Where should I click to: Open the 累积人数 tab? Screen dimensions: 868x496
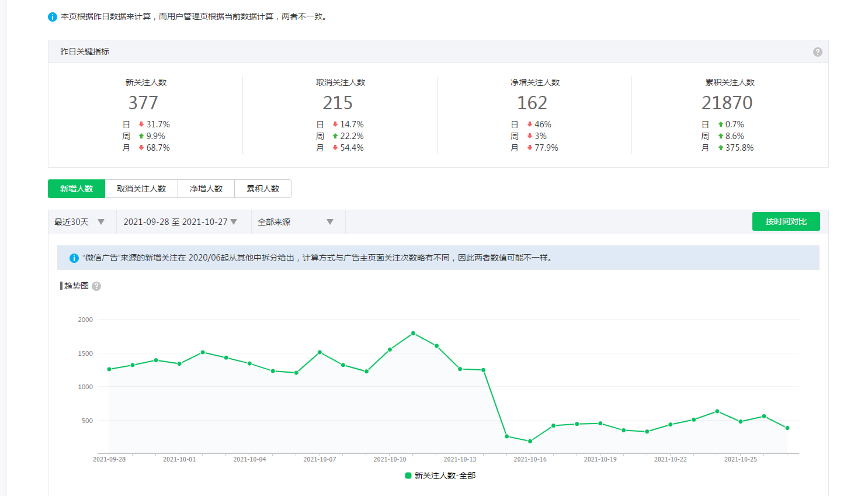pyautogui.click(x=263, y=189)
